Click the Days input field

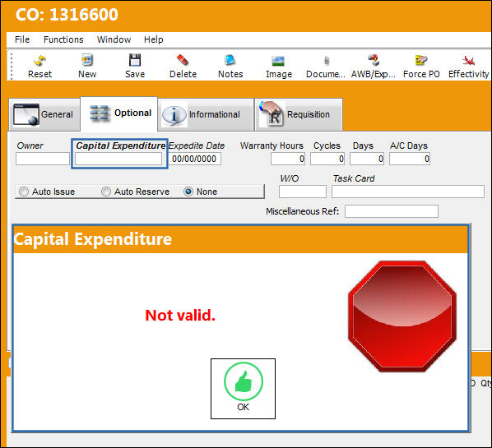point(367,159)
